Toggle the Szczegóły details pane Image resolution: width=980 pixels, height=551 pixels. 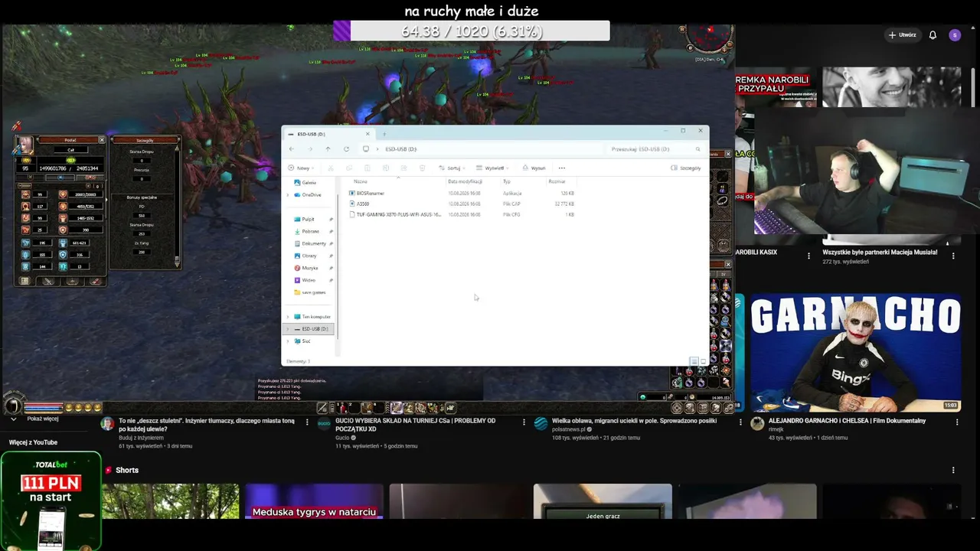click(686, 168)
